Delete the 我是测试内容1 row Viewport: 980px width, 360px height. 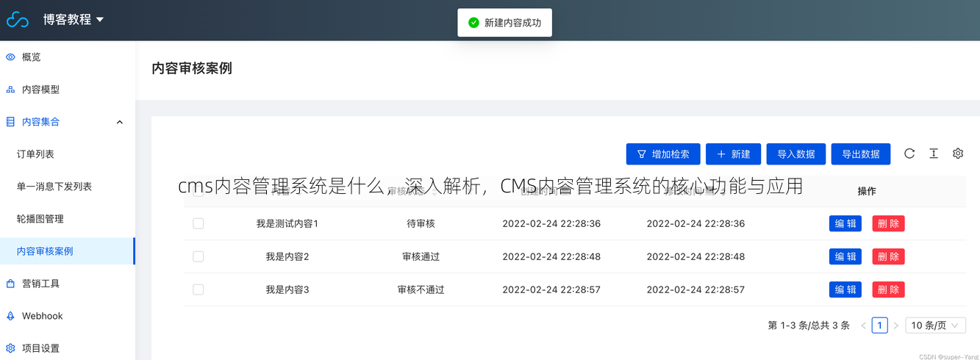coord(889,223)
